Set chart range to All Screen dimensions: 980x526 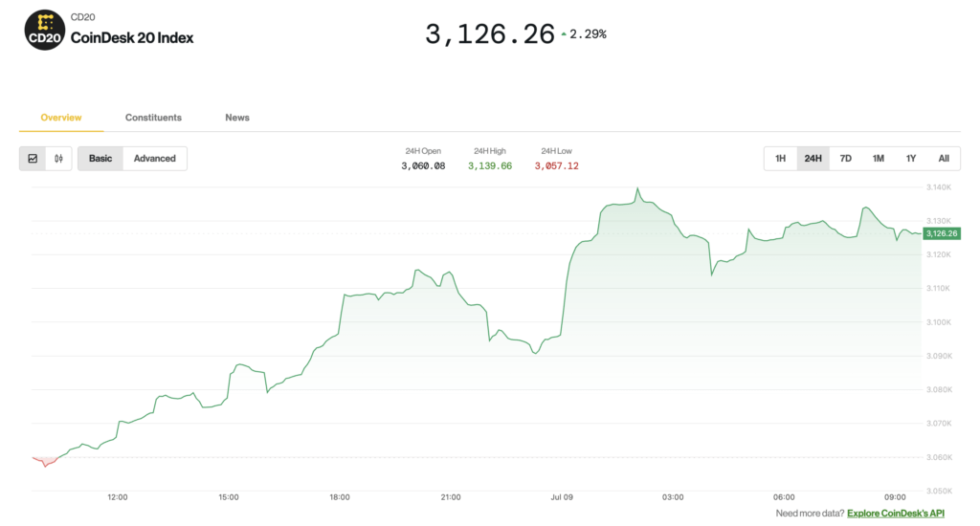point(944,159)
